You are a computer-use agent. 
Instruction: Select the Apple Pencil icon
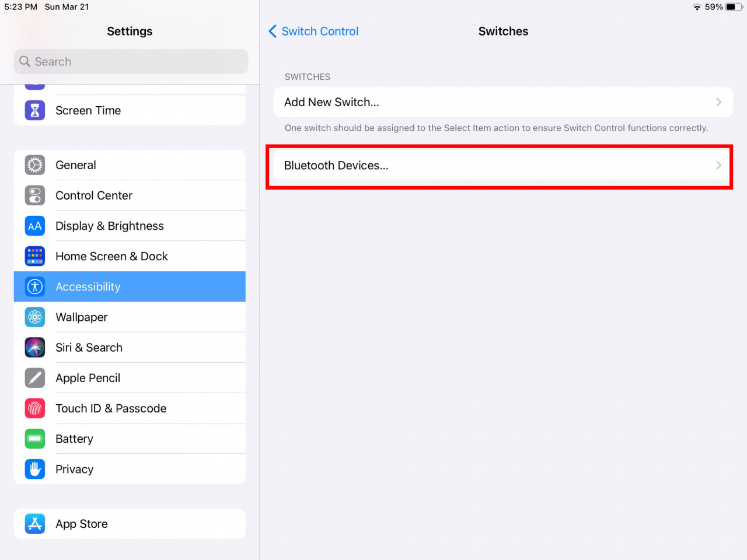pyautogui.click(x=34, y=377)
